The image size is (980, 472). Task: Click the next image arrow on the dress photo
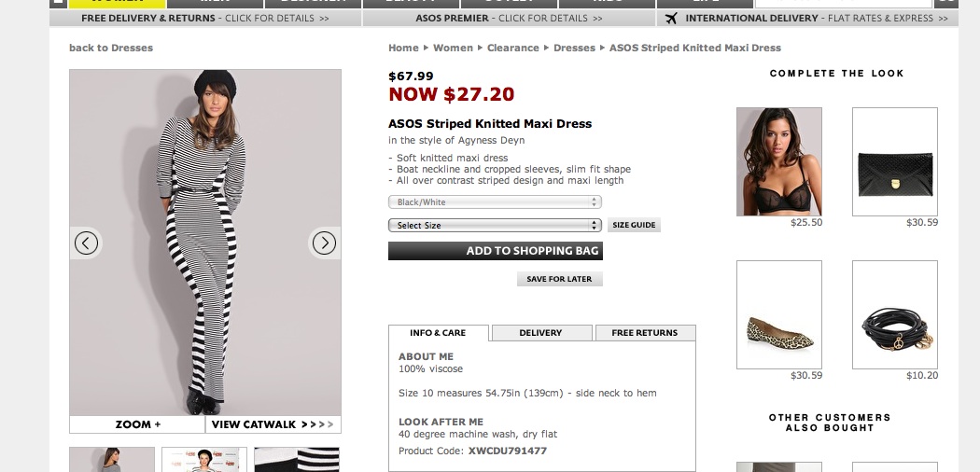324,243
